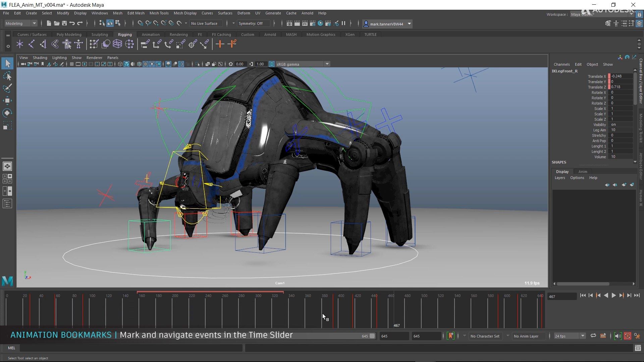The width and height of the screenshot is (644, 362).
Task: Switch to the Sculpting shelf tab
Action: tap(100, 35)
